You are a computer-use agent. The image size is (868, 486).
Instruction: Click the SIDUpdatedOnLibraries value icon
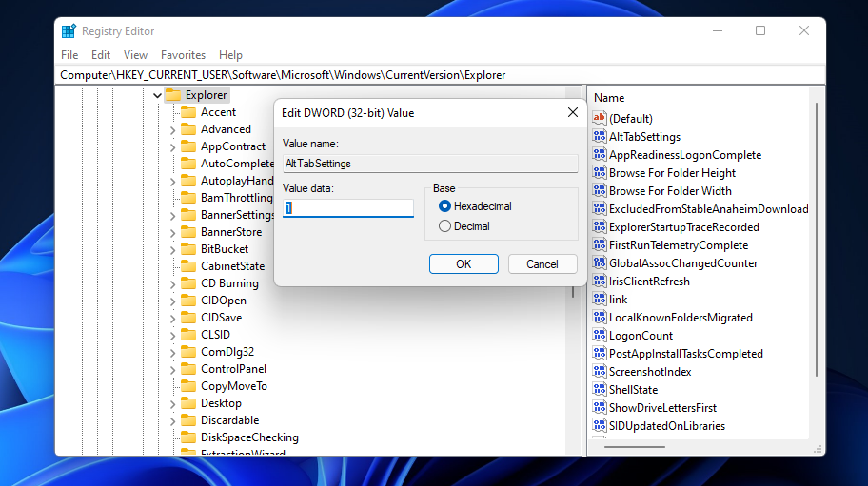coord(599,425)
